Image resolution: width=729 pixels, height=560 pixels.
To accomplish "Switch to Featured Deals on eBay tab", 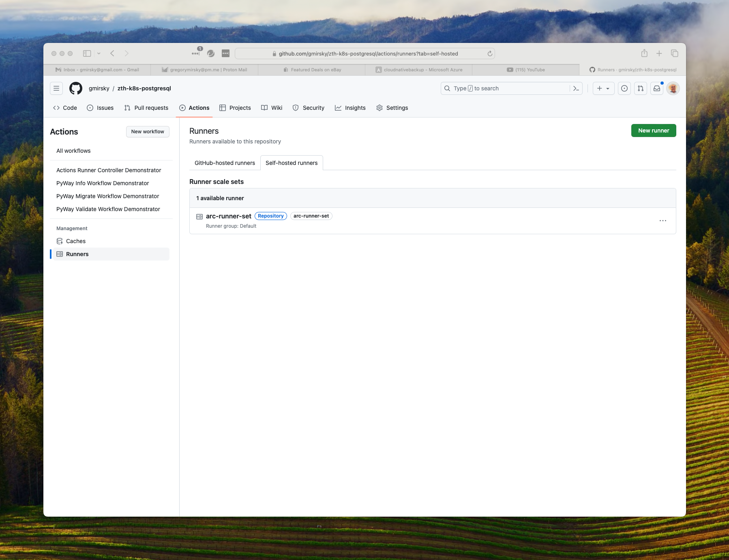I will pyautogui.click(x=312, y=70).
